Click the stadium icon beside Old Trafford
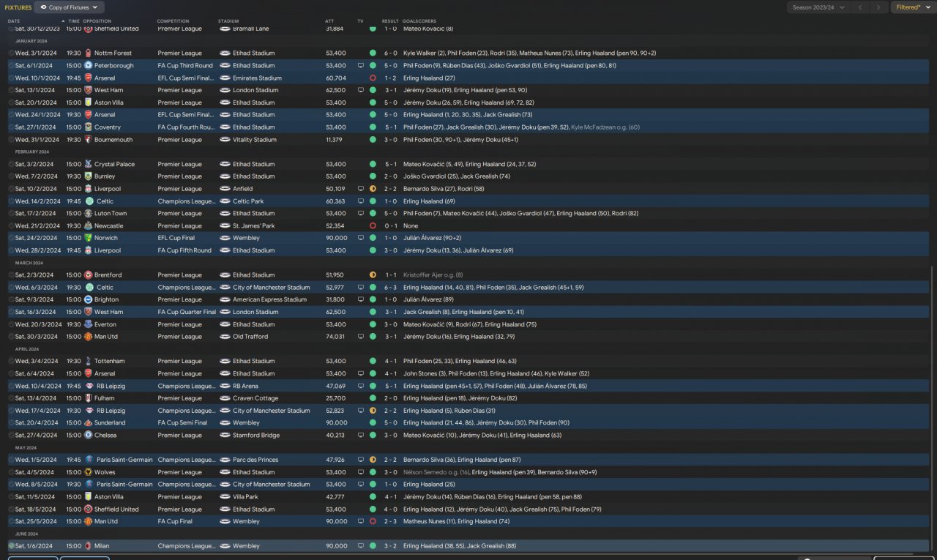 coord(225,337)
